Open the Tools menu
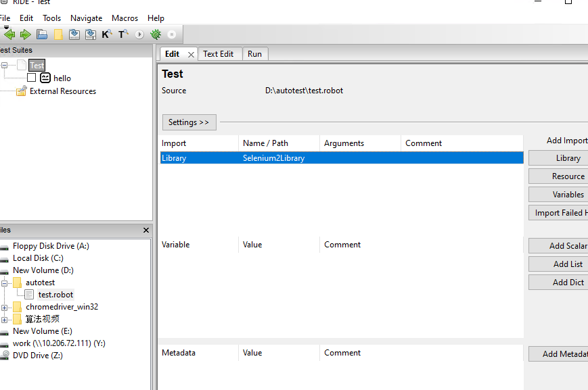The height and width of the screenshot is (390, 588). [51, 18]
